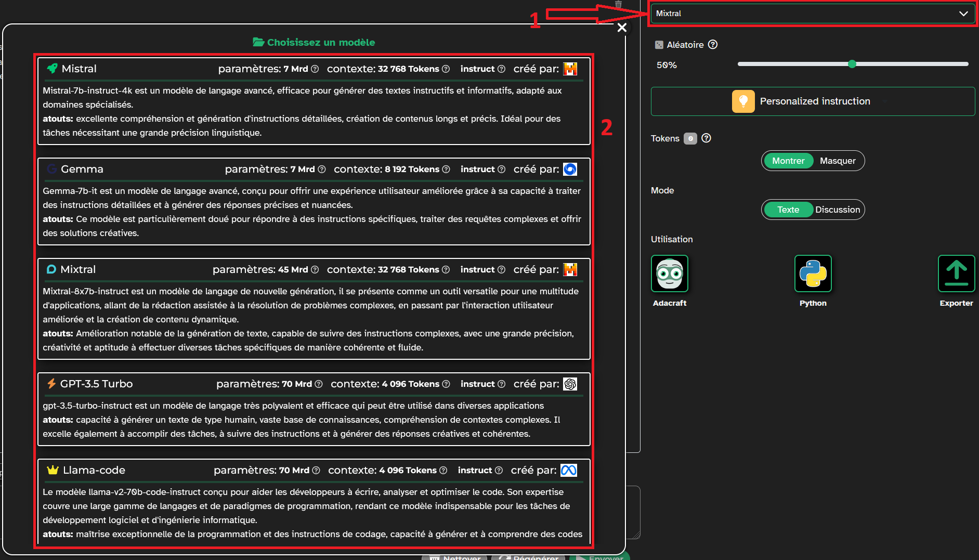The width and height of the screenshot is (979, 560).
Task: Expand the Personalized instruction panel
Action: (812, 101)
